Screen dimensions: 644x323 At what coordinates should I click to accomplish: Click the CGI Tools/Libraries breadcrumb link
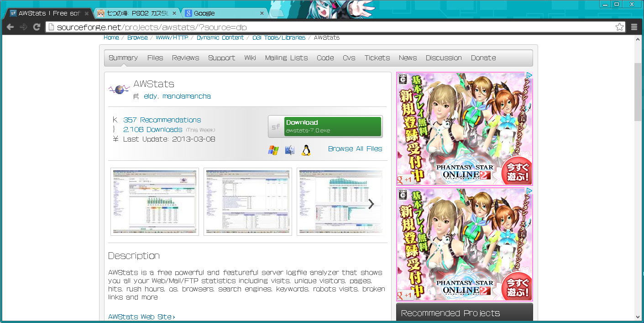279,37
